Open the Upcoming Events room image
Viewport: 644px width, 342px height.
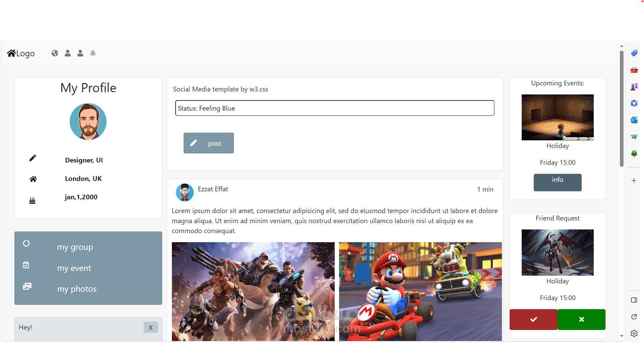[558, 117]
